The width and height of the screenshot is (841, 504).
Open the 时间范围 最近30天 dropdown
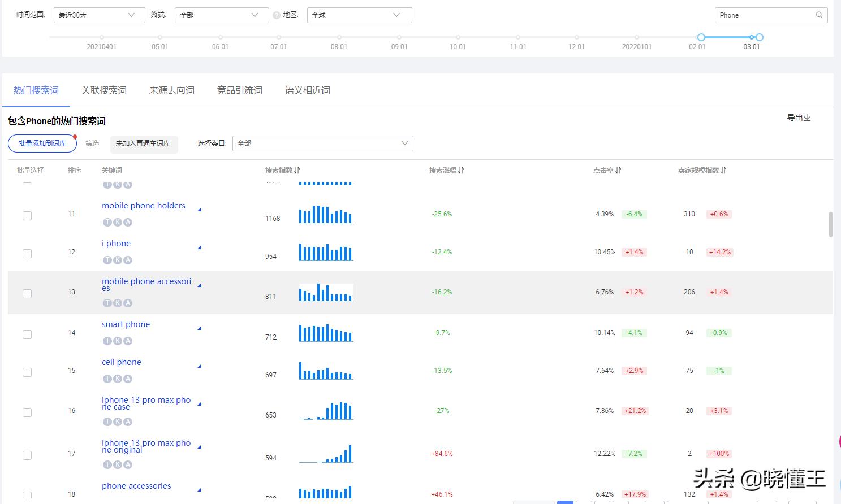pos(98,15)
